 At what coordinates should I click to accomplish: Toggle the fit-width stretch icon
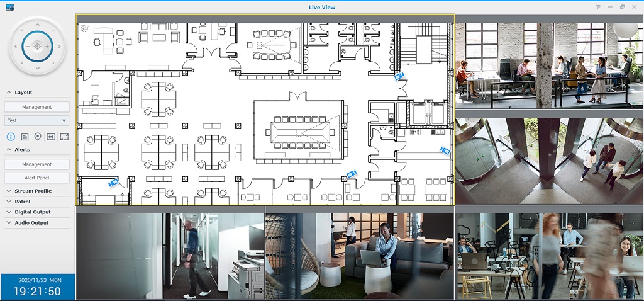pos(51,137)
